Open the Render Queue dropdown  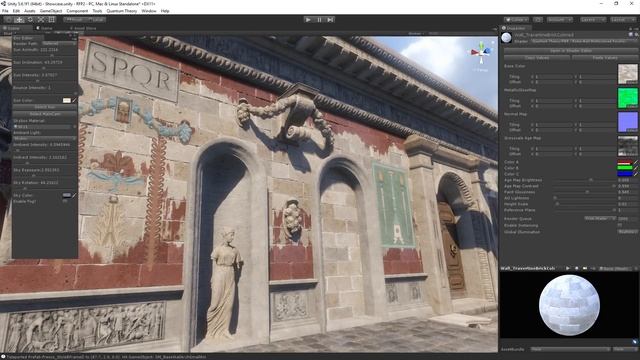point(600,219)
